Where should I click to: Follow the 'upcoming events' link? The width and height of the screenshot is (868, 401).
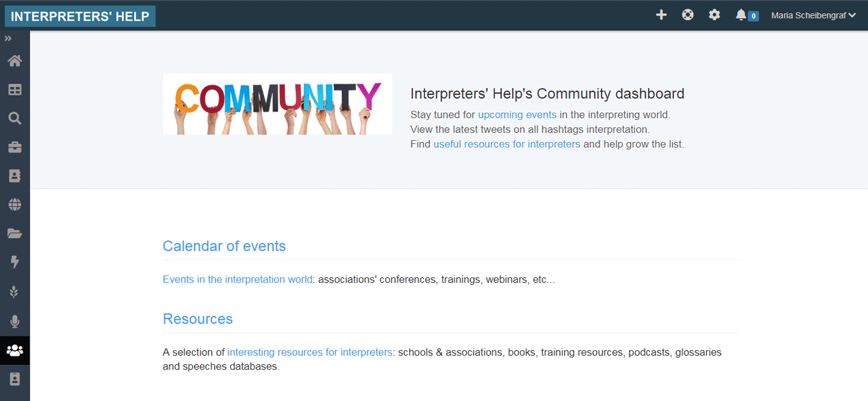517,115
